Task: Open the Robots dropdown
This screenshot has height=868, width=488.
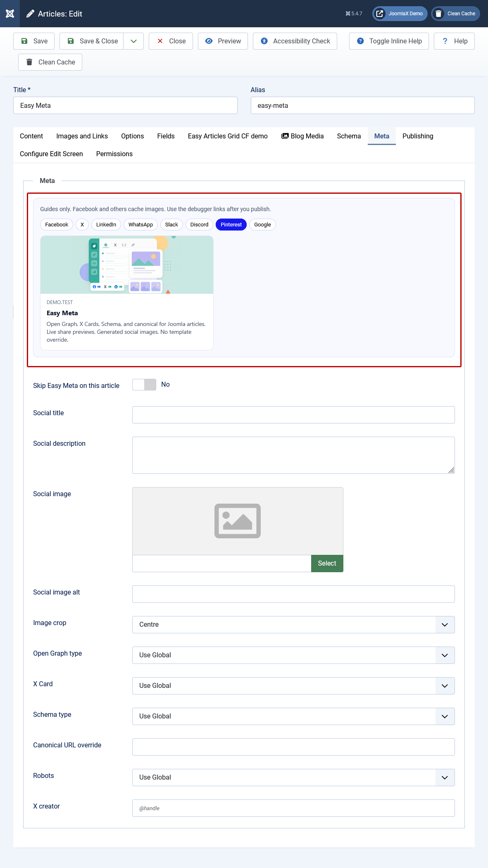Action: (293, 778)
